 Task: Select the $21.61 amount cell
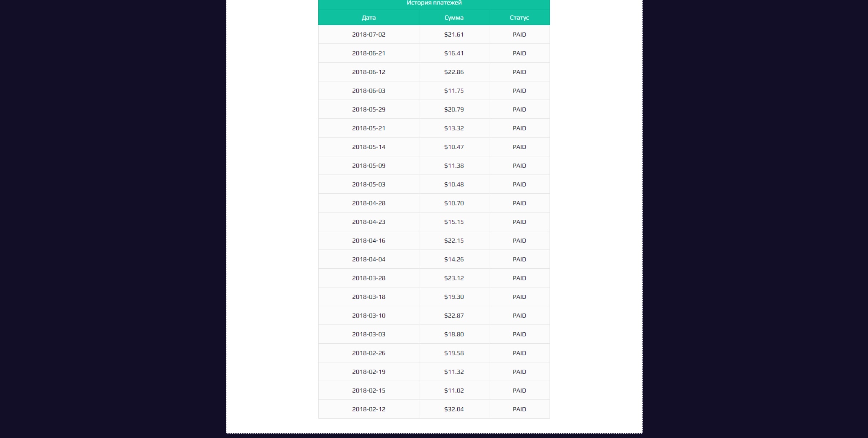tap(454, 34)
